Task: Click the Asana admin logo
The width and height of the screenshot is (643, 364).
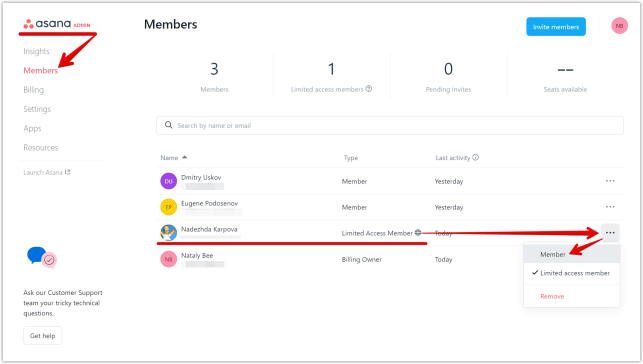Action: pos(57,24)
